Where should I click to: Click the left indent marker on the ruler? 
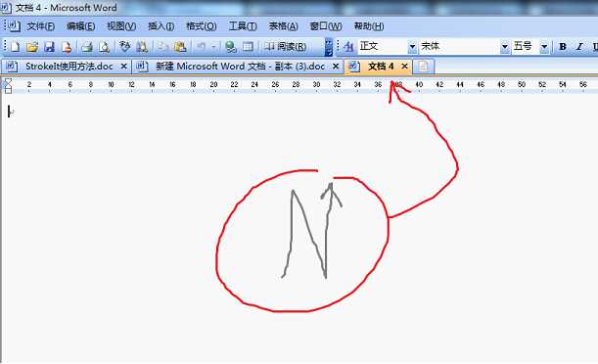click(x=8, y=90)
